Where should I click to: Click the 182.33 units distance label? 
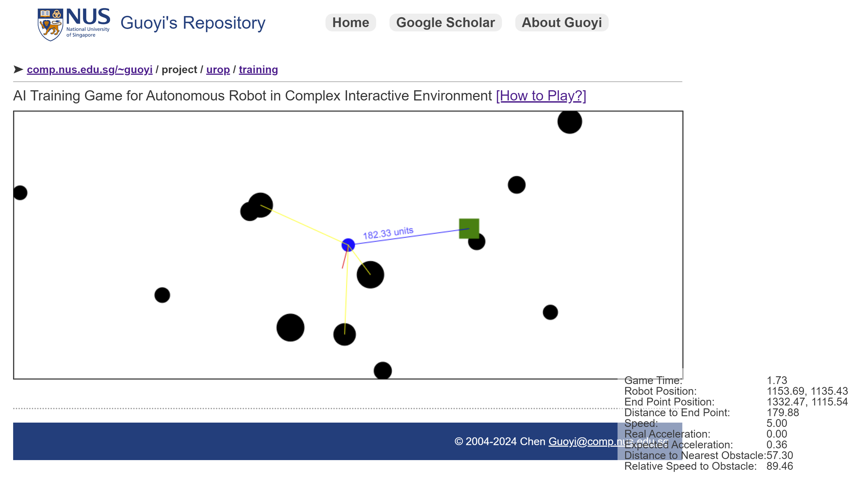coord(388,233)
